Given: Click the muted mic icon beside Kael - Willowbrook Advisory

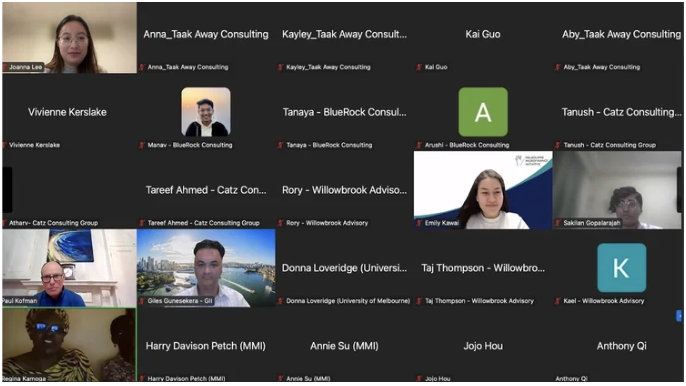Looking at the screenshot, I should tap(558, 301).
